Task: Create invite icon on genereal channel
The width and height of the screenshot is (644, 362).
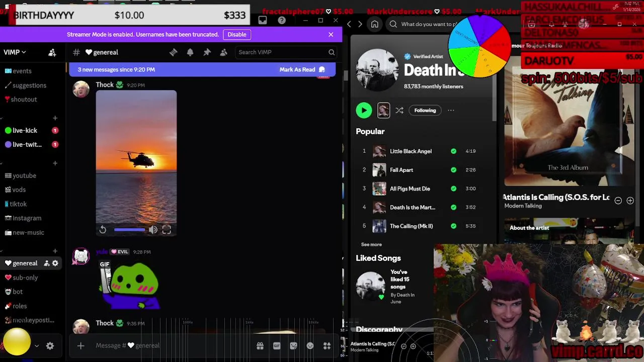Action: 47,263
